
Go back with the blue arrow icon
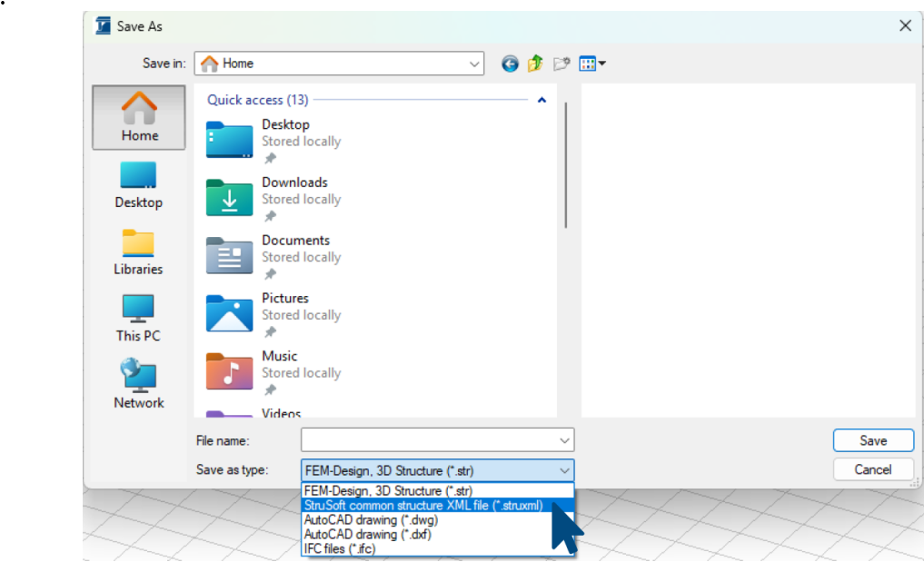coord(510,64)
